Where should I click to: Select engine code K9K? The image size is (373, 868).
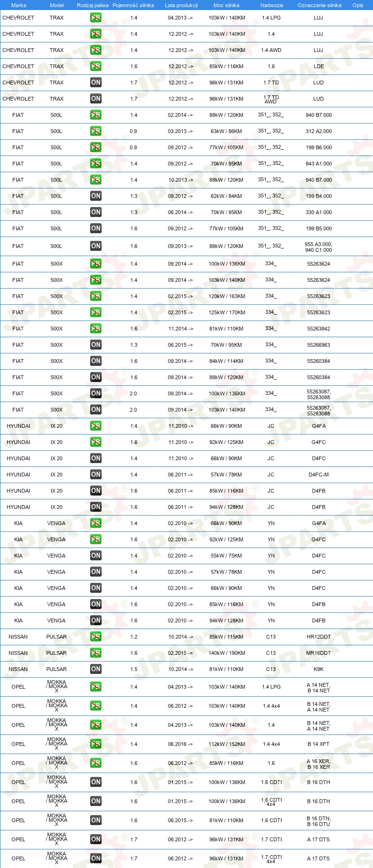(319, 669)
